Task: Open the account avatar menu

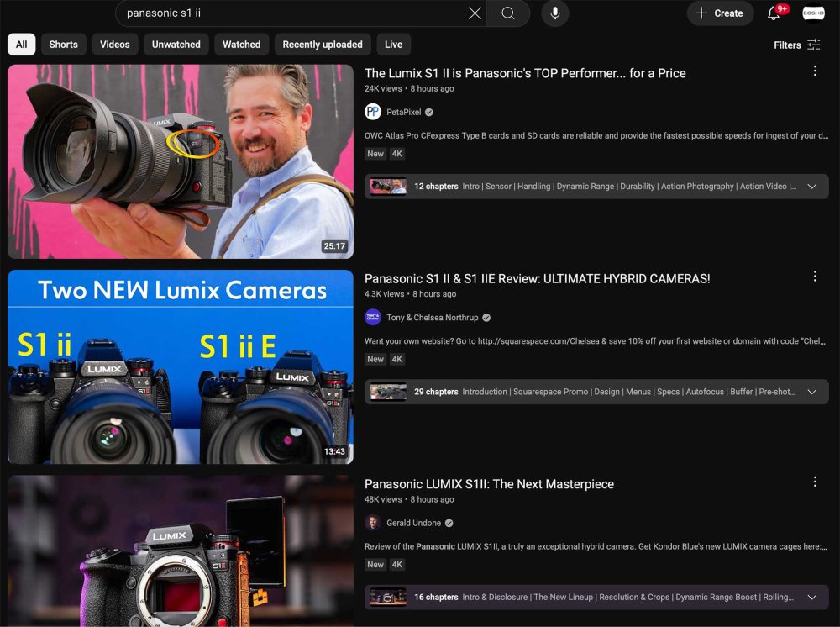Action: coord(813,13)
